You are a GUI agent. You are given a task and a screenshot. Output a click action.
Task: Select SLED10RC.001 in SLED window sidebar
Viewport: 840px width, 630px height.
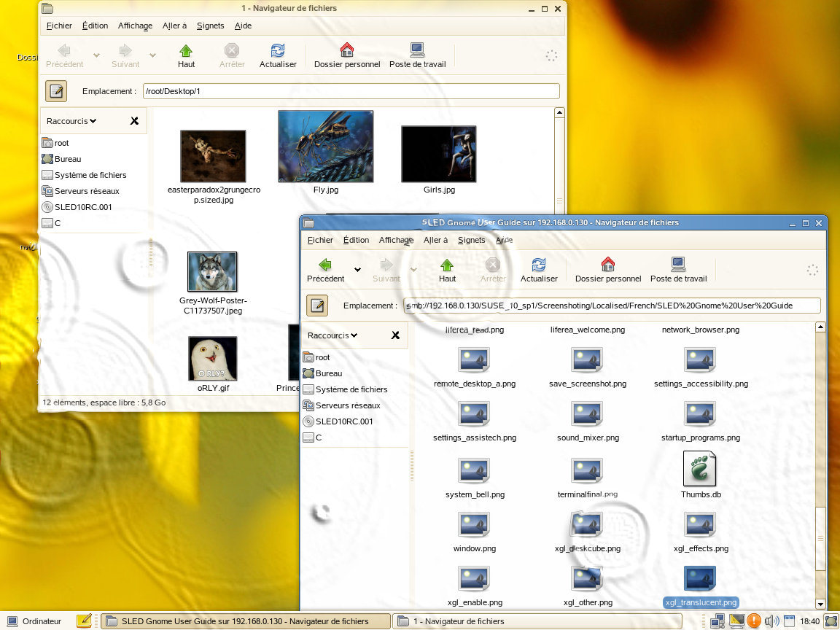tap(338, 421)
